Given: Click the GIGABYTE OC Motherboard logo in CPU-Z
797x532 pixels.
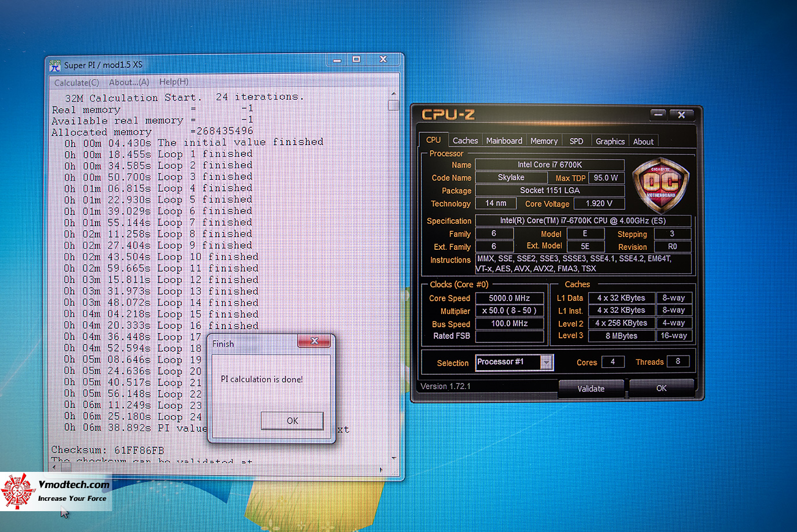Looking at the screenshot, I should [661, 185].
